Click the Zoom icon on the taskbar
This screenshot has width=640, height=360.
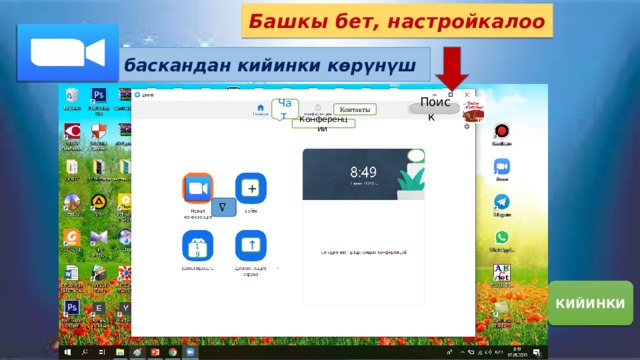coord(190,352)
